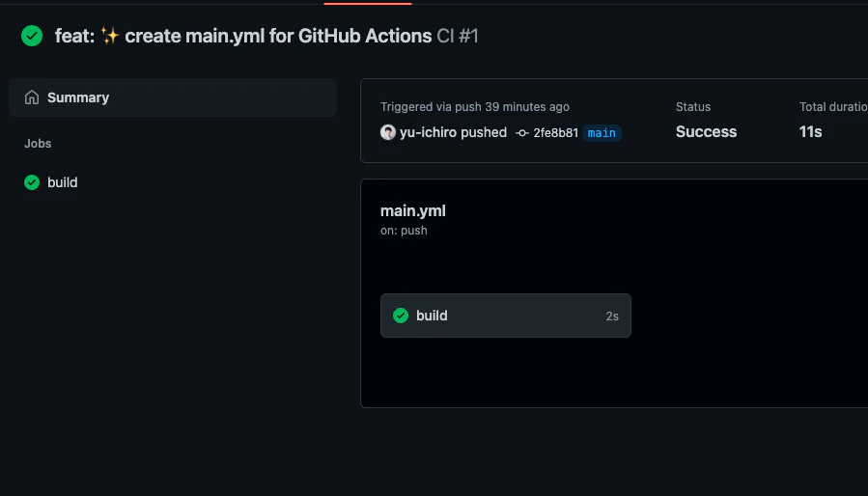The image size is (868, 496).
Task: Click the green success check beside the run title
Action: pos(32,36)
